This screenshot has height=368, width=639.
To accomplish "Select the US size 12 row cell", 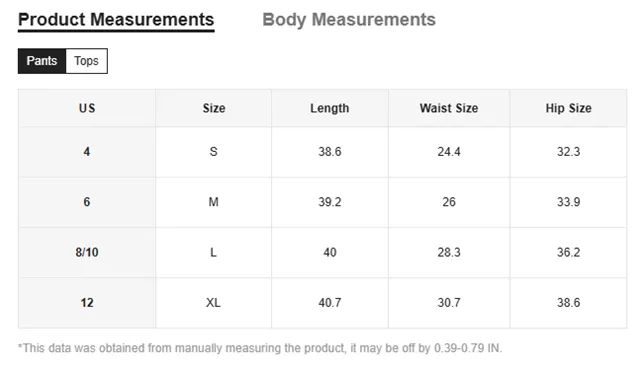I will [x=87, y=303].
